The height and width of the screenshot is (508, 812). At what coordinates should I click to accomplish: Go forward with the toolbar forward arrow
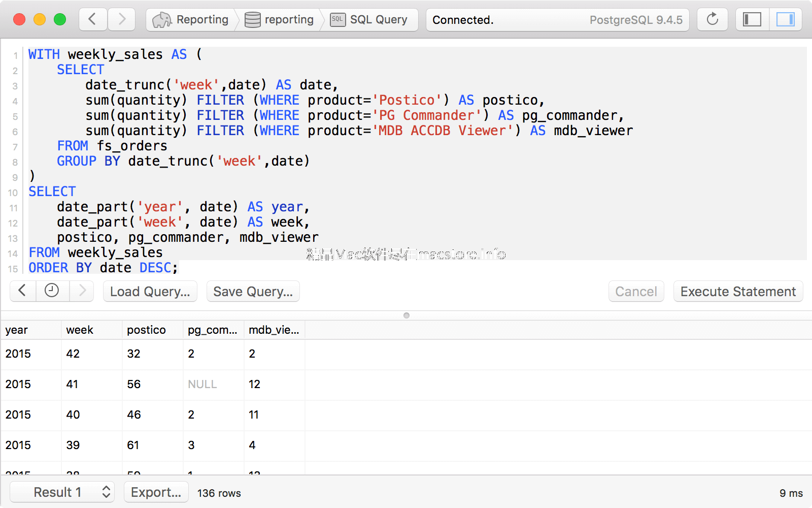[121, 19]
